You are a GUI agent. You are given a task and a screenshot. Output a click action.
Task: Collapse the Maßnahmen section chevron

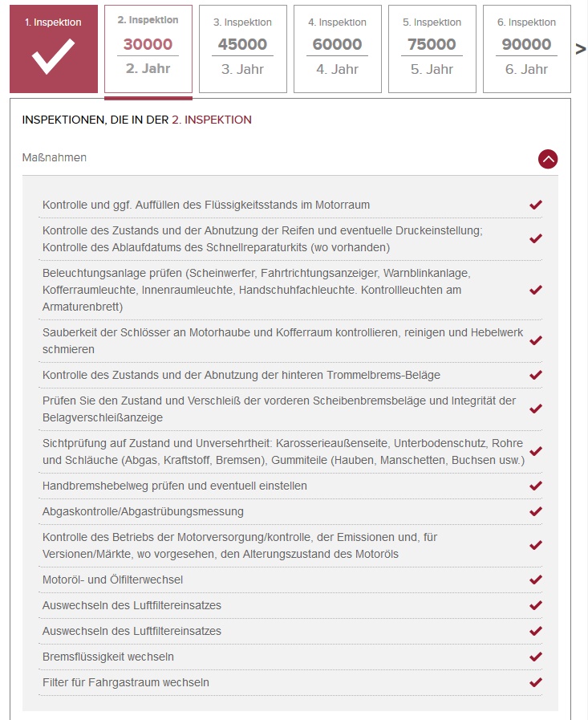pyautogui.click(x=548, y=159)
